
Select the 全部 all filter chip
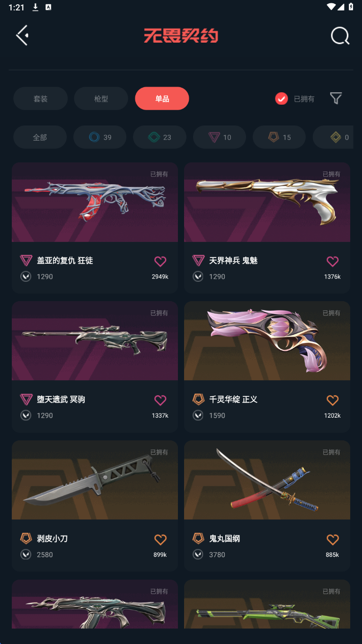click(x=40, y=137)
